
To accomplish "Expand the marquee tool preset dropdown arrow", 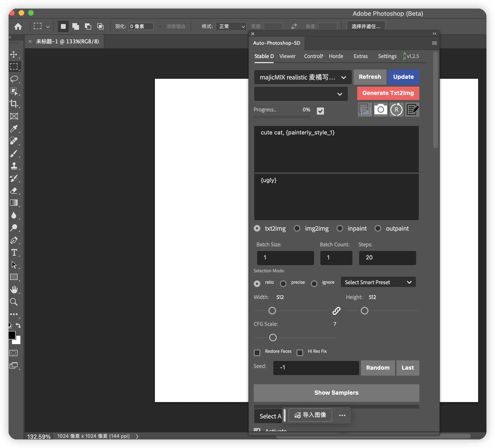I will click(x=48, y=26).
